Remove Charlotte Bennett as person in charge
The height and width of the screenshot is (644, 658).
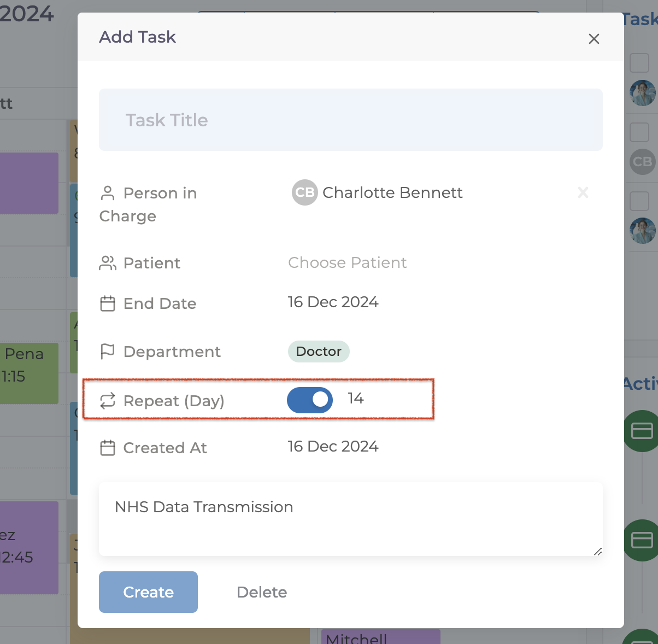coord(583,192)
